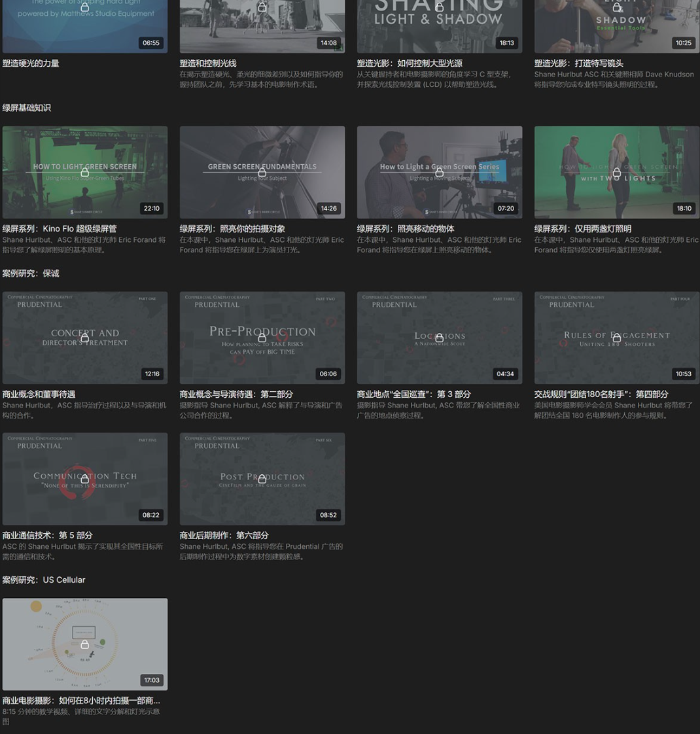The image size is (700, 734).
Task: Click the 12:16 duration badge
Action: coord(152,374)
